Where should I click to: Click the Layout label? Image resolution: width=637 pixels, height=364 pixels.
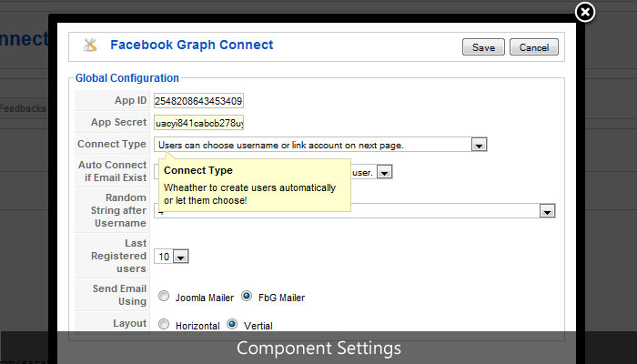click(x=129, y=323)
